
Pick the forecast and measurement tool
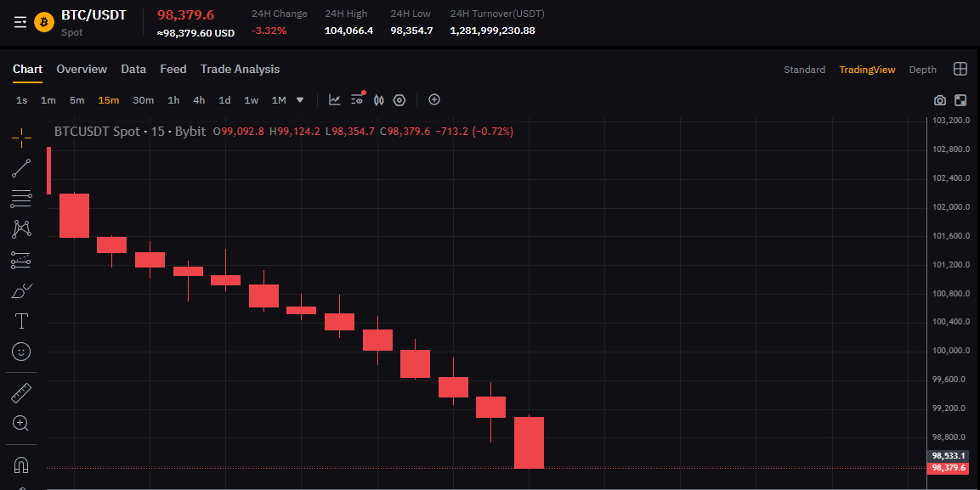21,261
